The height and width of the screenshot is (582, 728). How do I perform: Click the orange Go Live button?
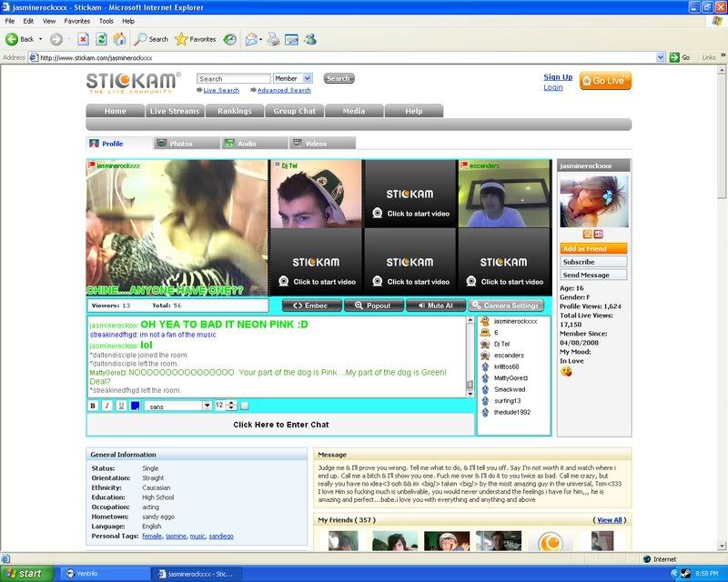tap(605, 81)
